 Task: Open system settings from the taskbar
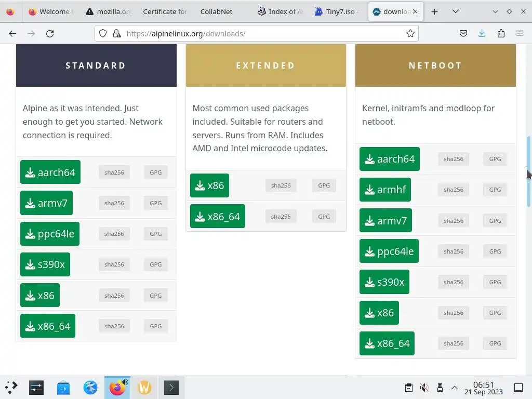pyautogui.click(x=36, y=388)
